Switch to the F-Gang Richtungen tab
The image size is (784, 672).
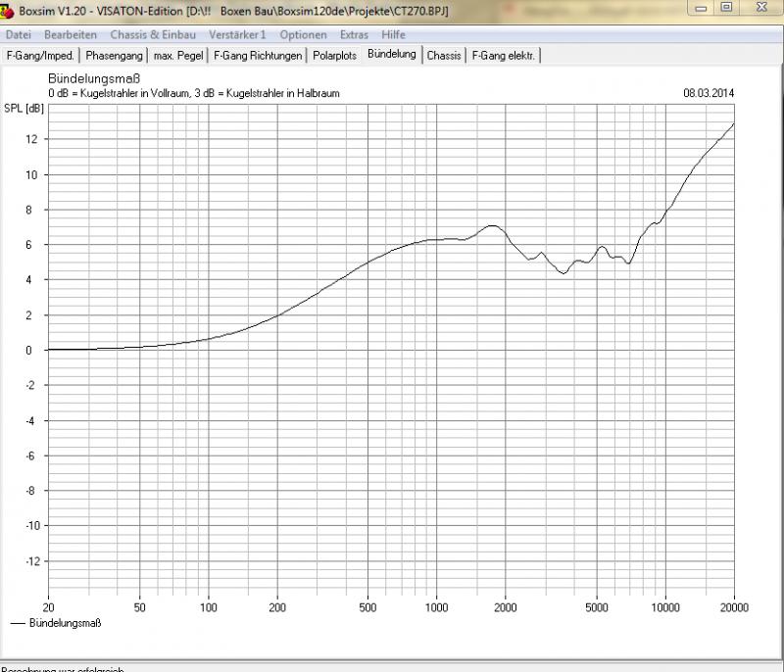click(258, 56)
